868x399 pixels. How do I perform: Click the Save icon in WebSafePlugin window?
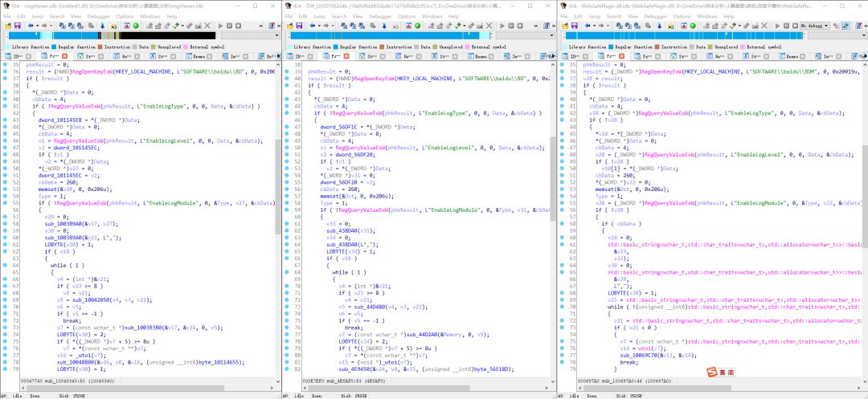tap(575, 26)
